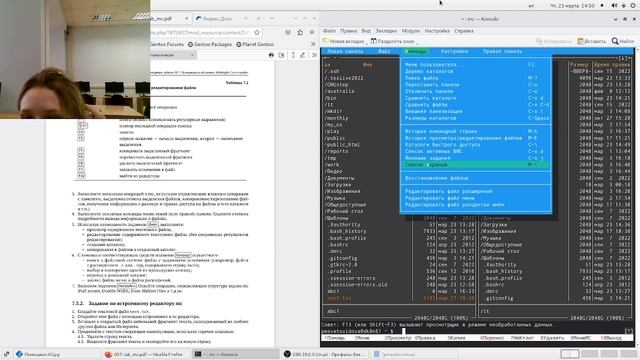Click the 8Удалить function key button

point(551,338)
